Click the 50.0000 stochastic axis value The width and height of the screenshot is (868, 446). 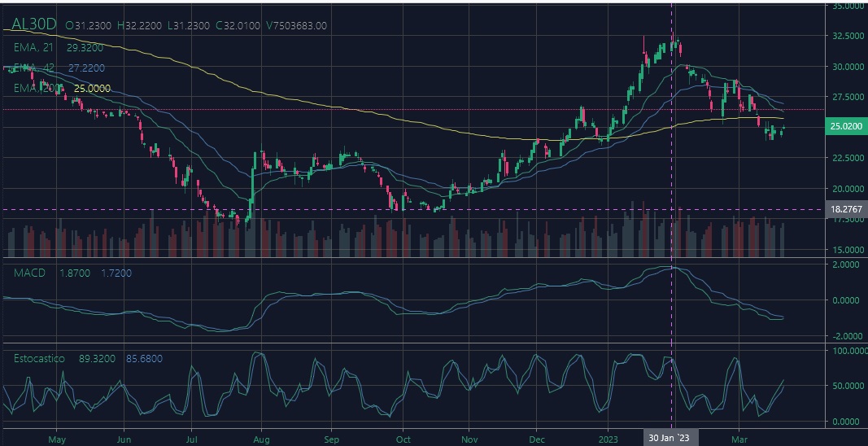point(848,386)
